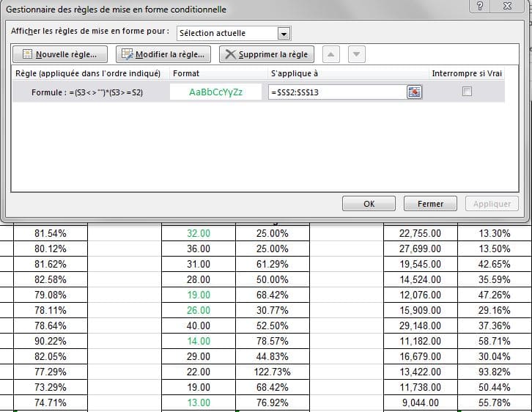Click the Appliquer button

click(492, 204)
